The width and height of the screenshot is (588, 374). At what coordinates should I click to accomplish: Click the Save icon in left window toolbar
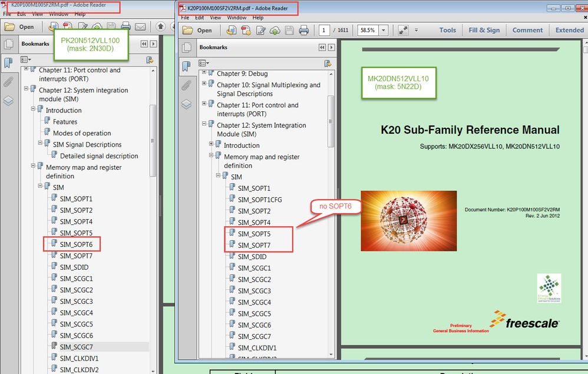pos(111,27)
